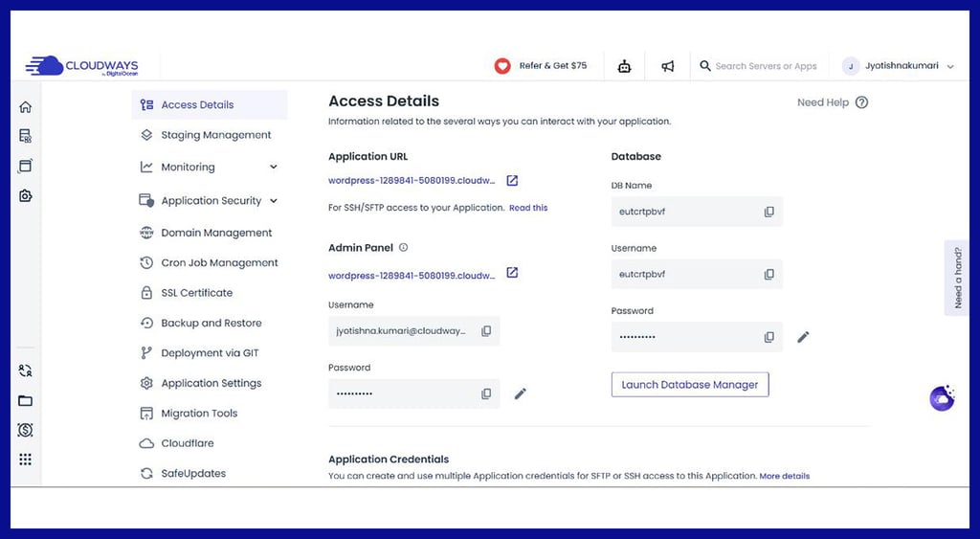Open the apps grid icon in left rail
The width and height of the screenshot is (980, 539).
point(25,460)
